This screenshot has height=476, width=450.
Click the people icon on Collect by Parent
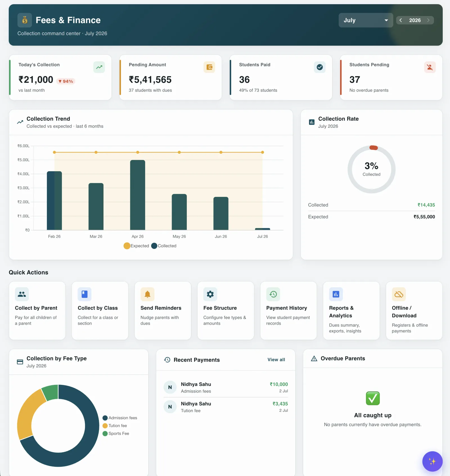pyautogui.click(x=22, y=294)
